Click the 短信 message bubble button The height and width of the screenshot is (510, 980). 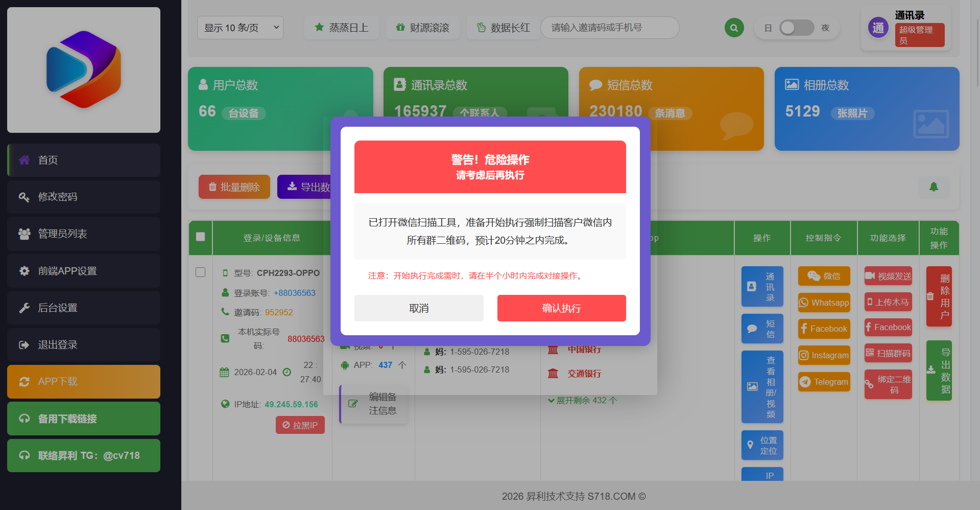[762, 329]
